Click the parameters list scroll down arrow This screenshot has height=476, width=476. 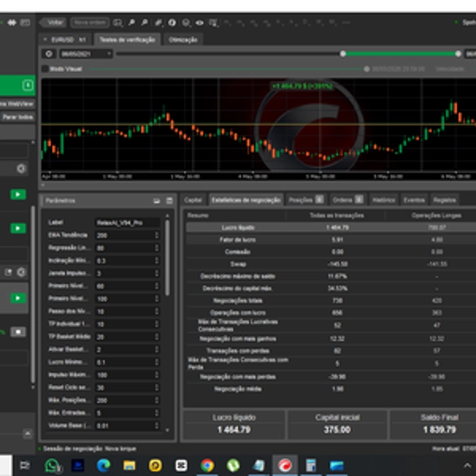coord(167,430)
